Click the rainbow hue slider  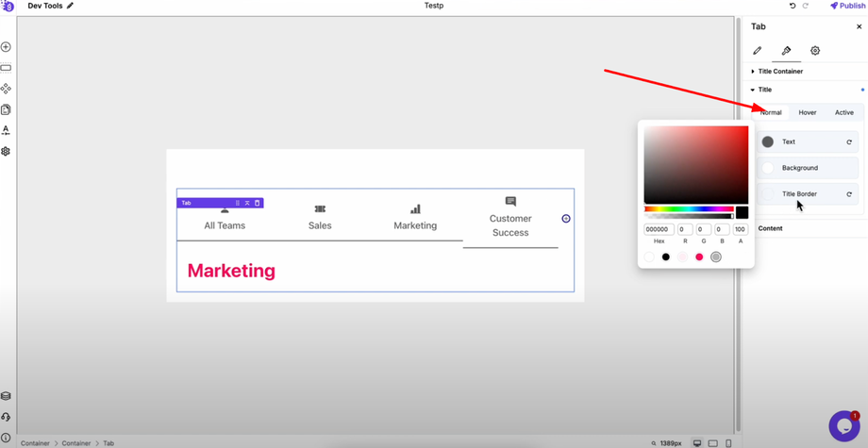point(689,208)
